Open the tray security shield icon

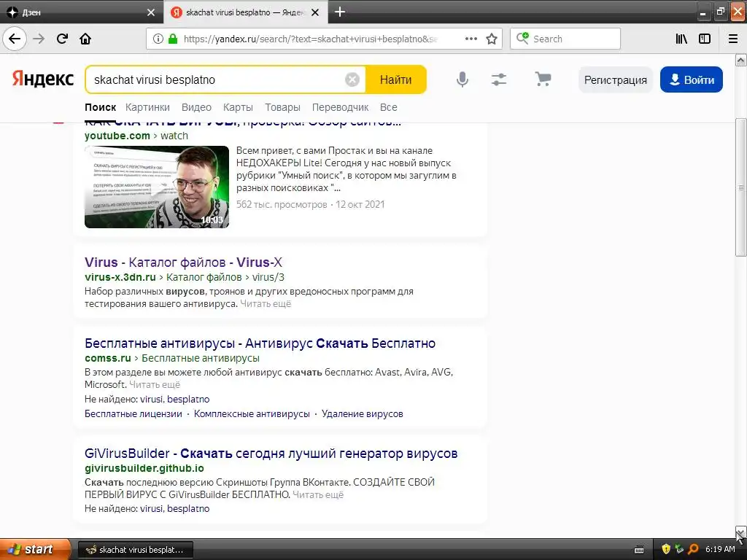click(666, 549)
